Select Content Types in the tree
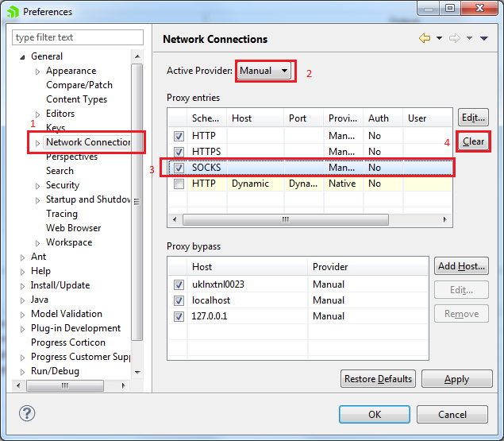Viewport: 504px width, 441px height. click(x=76, y=99)
